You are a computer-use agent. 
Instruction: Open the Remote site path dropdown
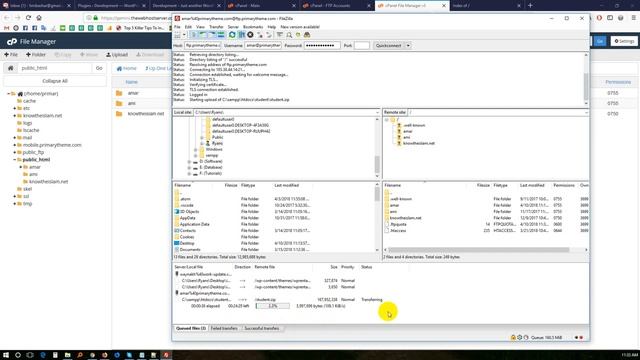coord(586,112)
